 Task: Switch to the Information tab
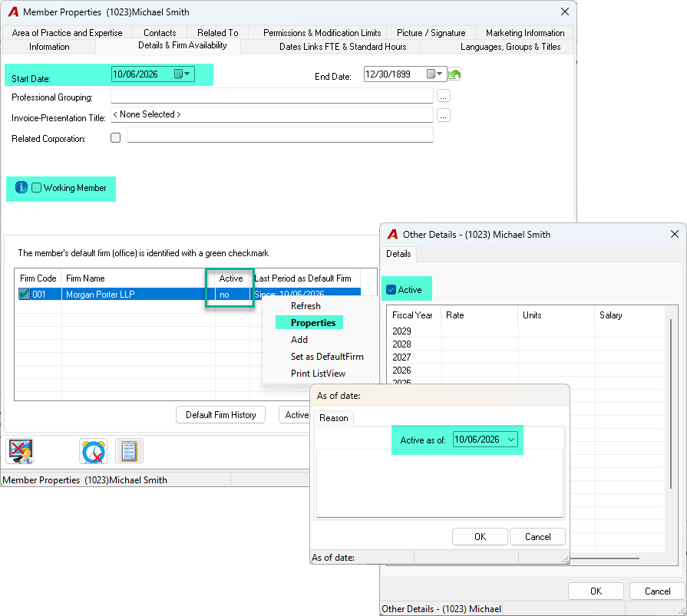49,47
